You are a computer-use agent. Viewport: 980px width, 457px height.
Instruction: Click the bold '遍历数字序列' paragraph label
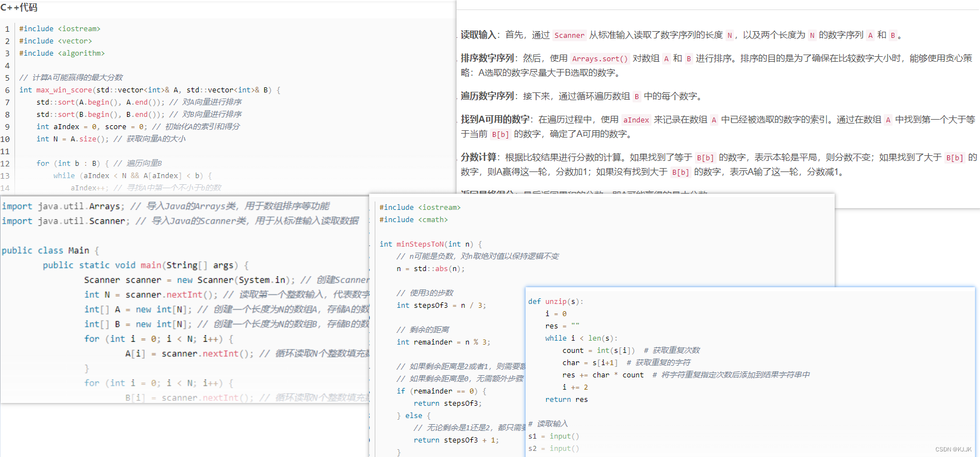pyautogui.click(x=487, y=96)
